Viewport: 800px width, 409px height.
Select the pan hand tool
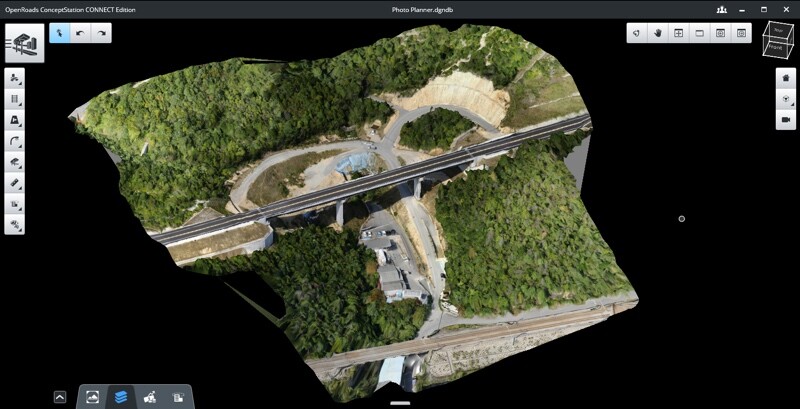(x=658, y=33)
